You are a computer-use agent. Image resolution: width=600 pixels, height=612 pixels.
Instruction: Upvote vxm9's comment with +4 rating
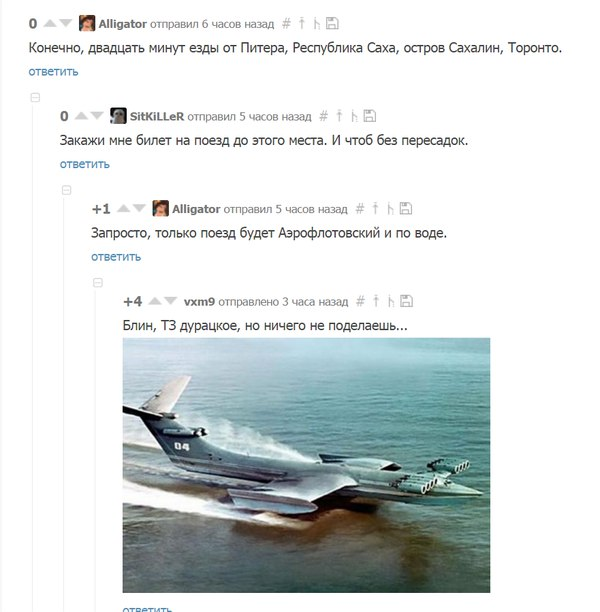pos(155,301)
